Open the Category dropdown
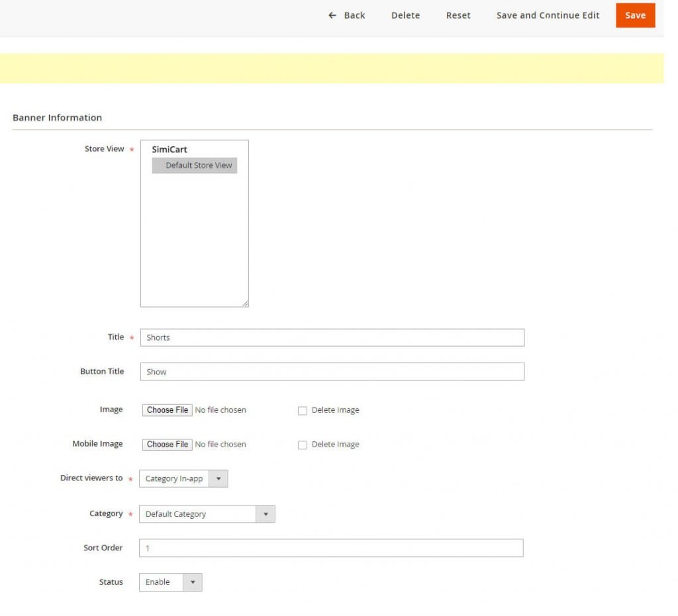678x616 pixels. (x=207, y=514)
